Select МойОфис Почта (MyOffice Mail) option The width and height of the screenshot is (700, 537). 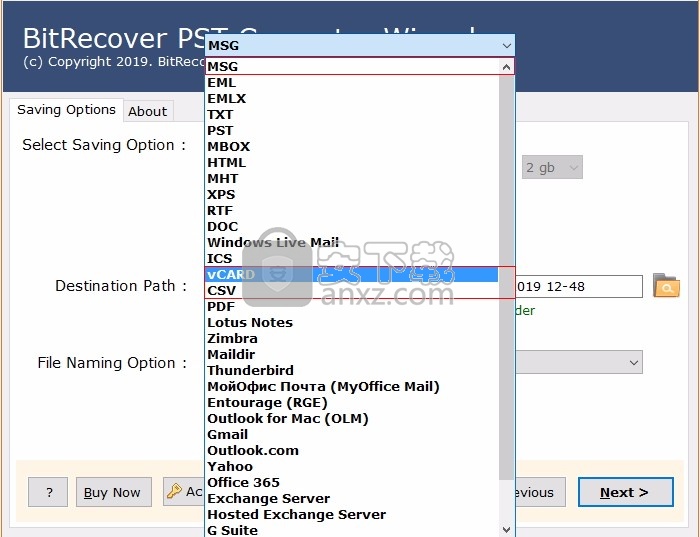[x=352, y=387]
